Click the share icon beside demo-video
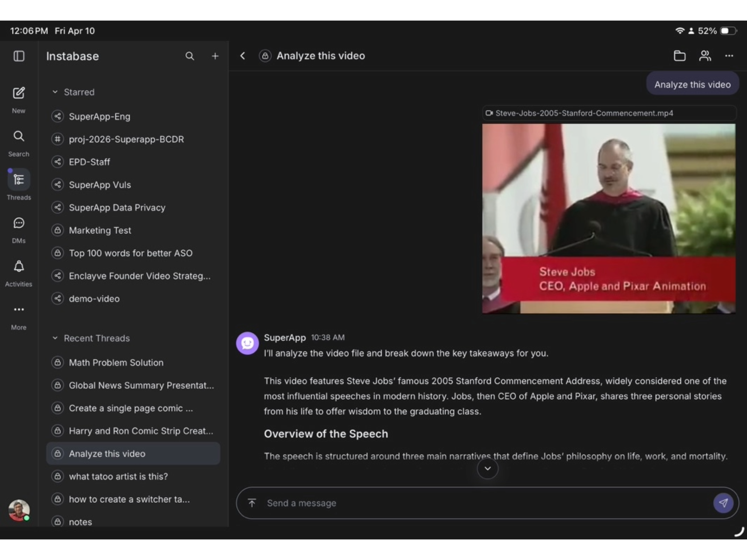Screen dimensions: 747x560 pos(58,299)
